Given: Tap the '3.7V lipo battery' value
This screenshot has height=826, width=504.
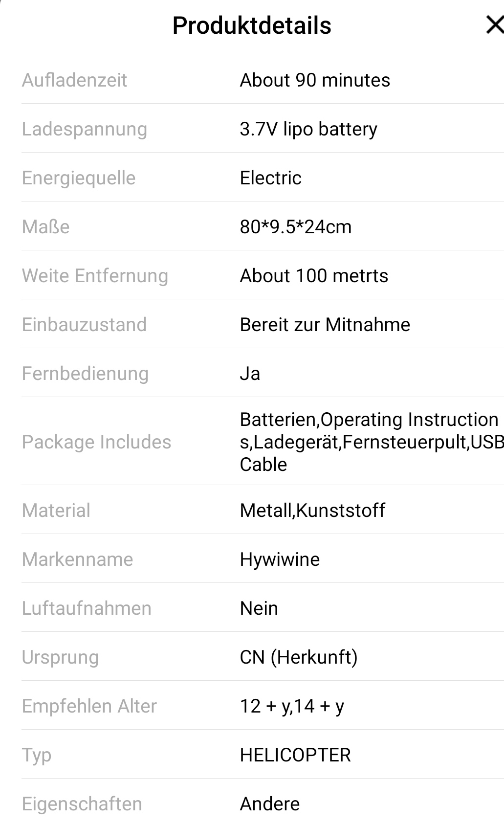Looking at the screenshot, I should coord(308,129).
